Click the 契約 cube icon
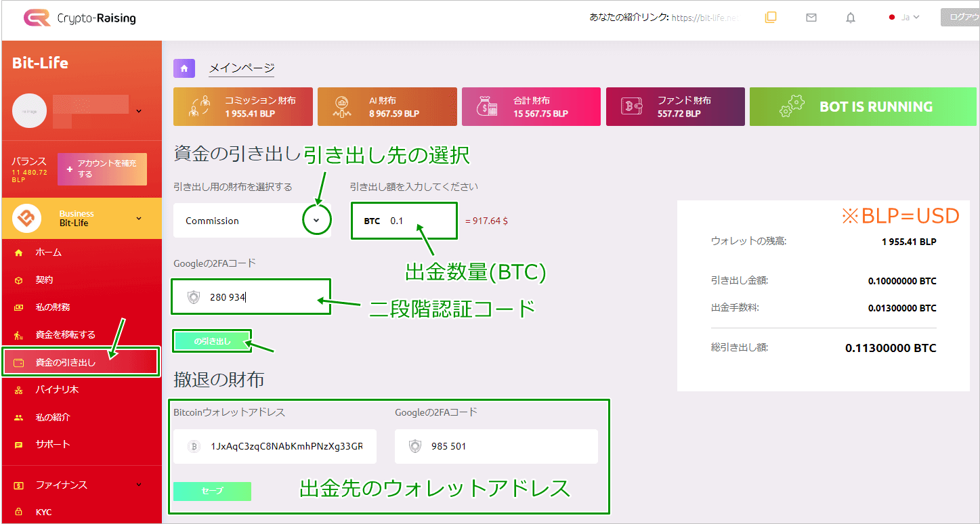The image size is (980, 524). click(x=19, y=280)
